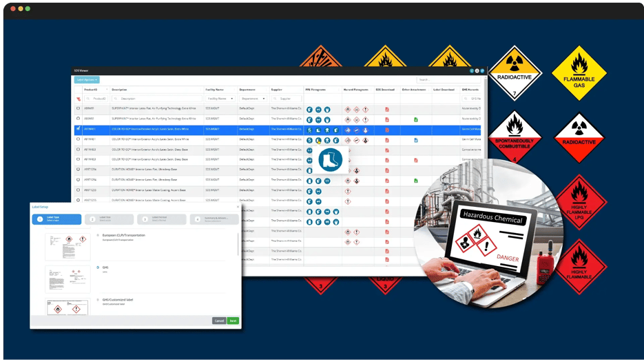This screenshot has width=644, height=362.
Task: Expand the Facility Name filter dropdown
Action: pos(232,99)
